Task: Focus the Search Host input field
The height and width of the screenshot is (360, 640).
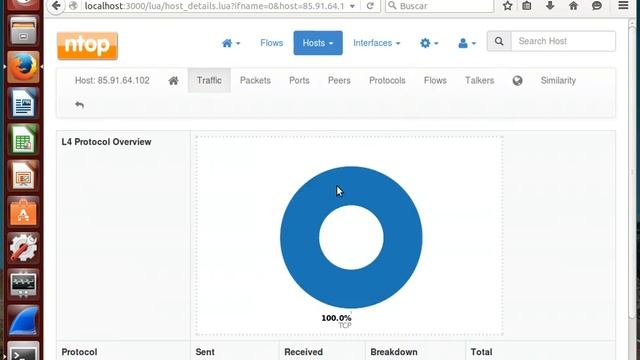Action: click(563, 41)
